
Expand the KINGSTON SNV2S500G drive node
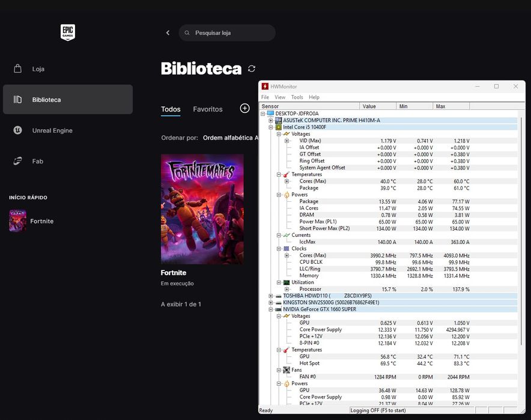click(x=270, y=303)
